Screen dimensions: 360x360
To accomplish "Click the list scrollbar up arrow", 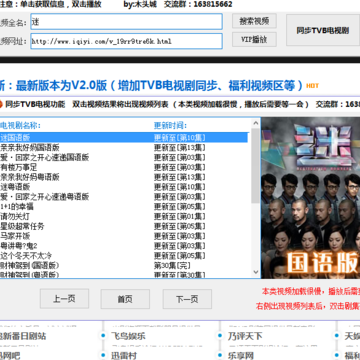I will click(256, 123).
